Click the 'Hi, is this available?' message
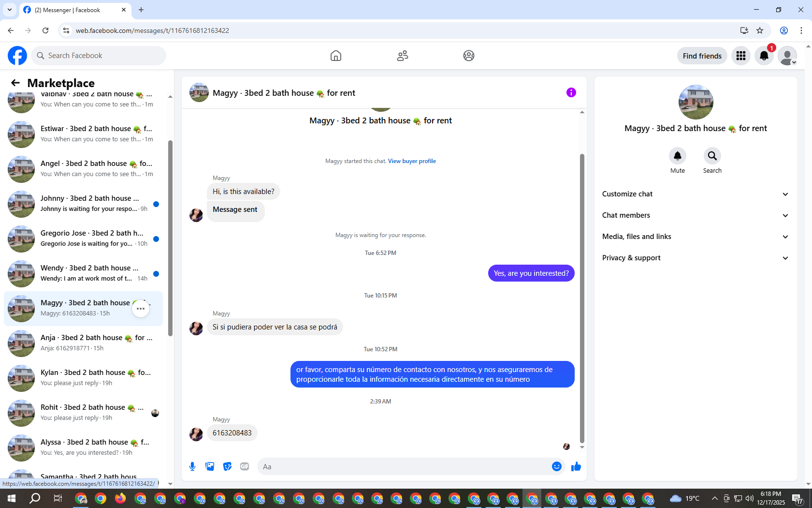812x508 pixels. pyautogui.click(x=244, y=192)
